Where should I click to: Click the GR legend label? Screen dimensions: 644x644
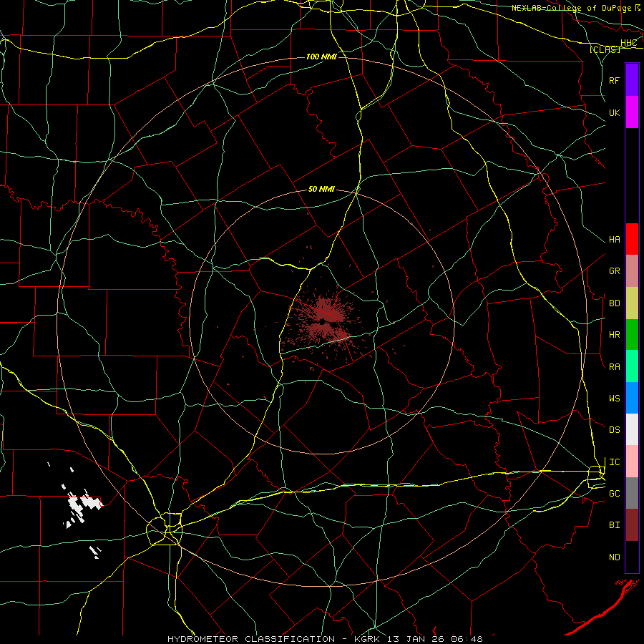tap(615, 271)
